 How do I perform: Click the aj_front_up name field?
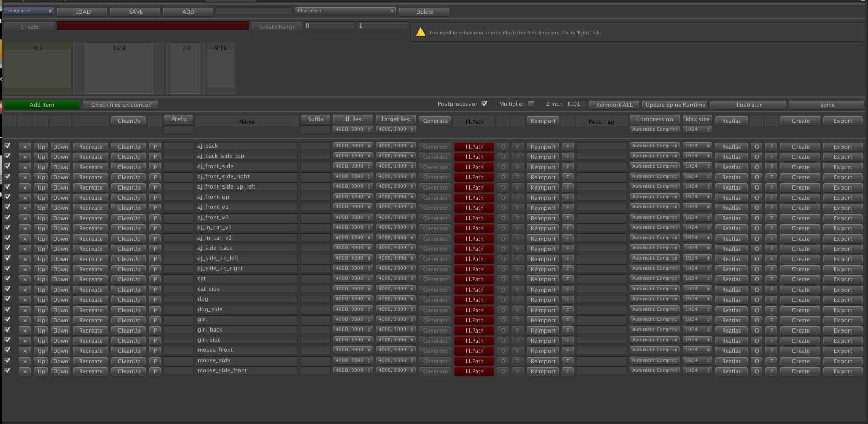pyautogui.click(x=246, y=197)
